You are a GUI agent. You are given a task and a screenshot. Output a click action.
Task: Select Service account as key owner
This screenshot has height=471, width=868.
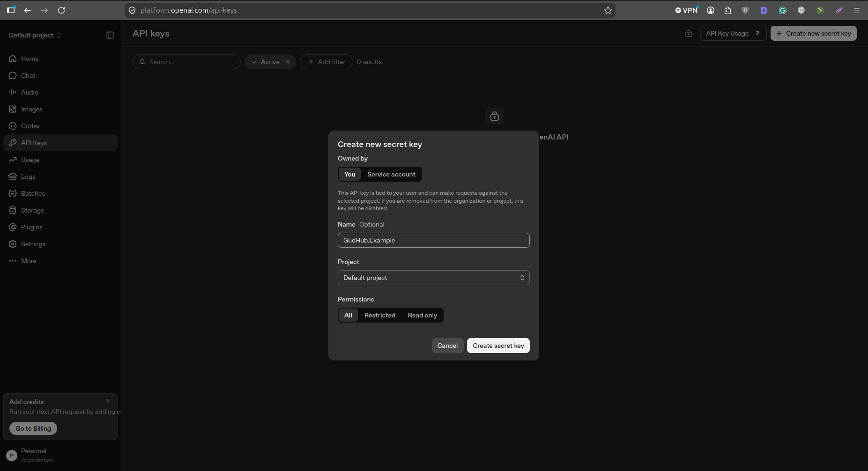[x=391, y=174]
